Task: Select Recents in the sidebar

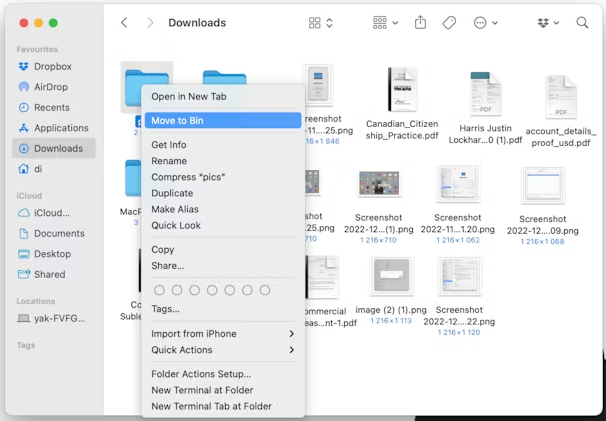Action: (x=51, y=107)
